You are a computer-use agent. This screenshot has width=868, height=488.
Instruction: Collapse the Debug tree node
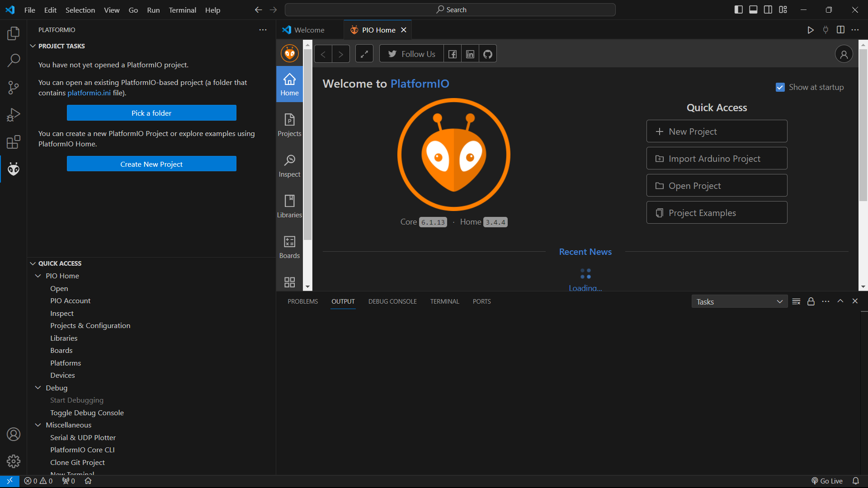[x=38, y=388]
